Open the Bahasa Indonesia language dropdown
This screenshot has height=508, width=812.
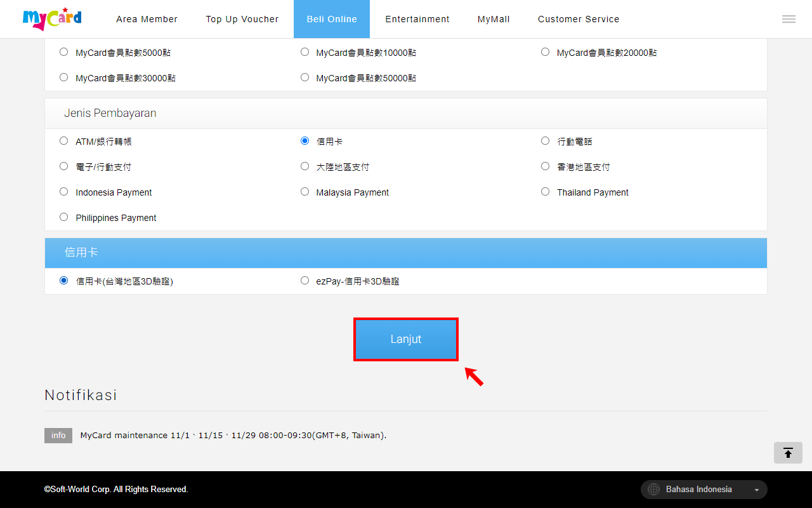pyautogui.click(x=704, y=490)
